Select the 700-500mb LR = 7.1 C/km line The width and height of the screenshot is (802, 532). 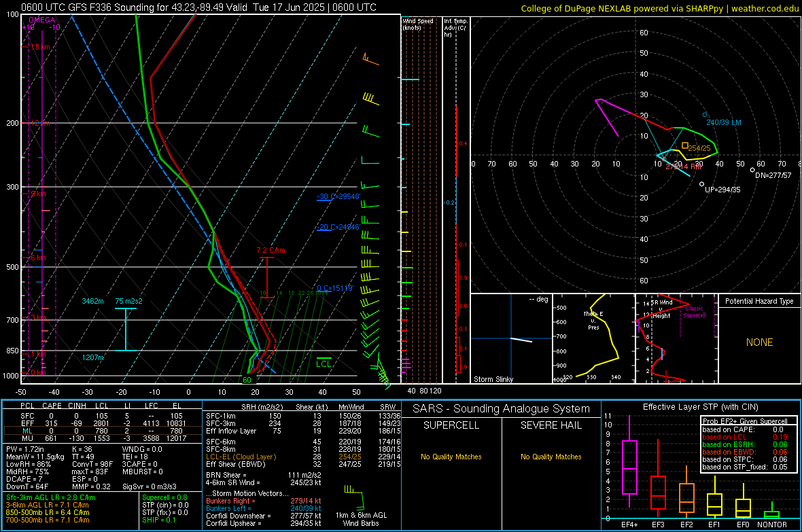point(48,520)
